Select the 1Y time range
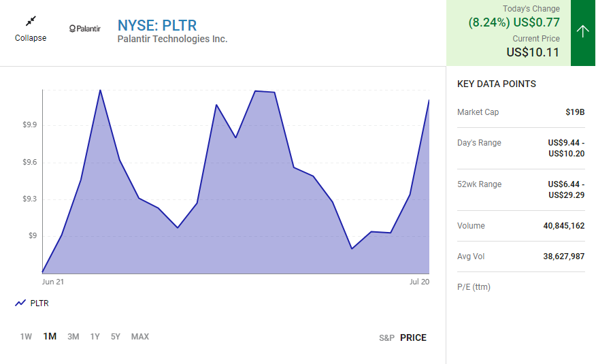 click(x=95, y=337)
